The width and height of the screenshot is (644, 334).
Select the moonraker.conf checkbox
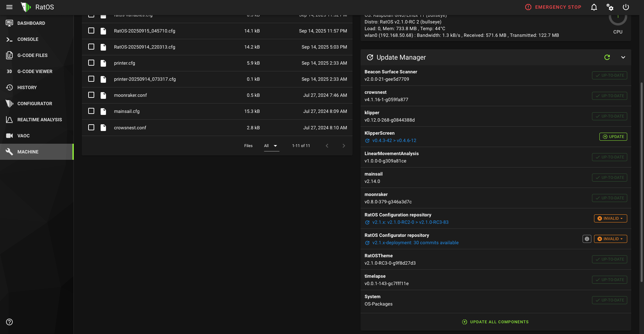point(91,95)
